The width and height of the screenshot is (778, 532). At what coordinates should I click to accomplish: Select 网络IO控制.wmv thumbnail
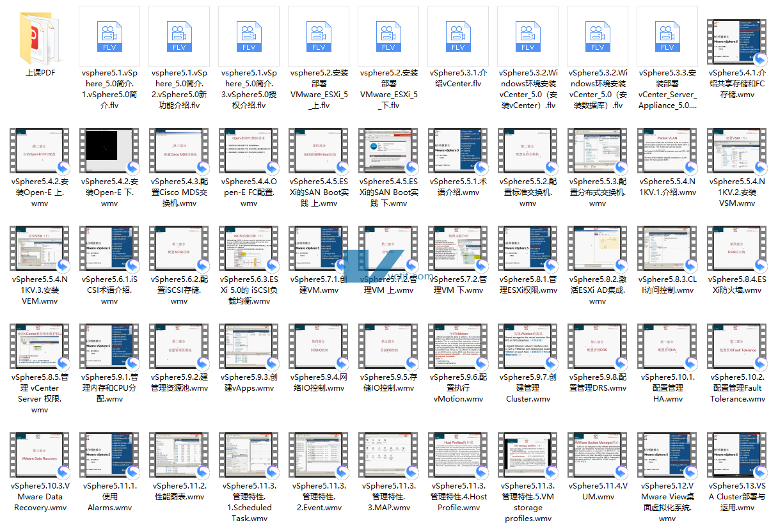[x=319, y=347]
